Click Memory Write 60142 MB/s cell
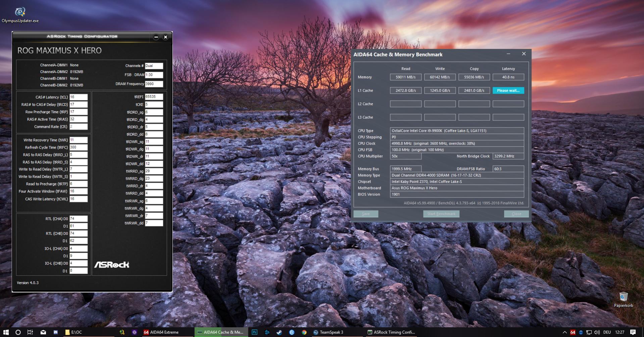This screenshot has width=644, height=337. (440, 77)
